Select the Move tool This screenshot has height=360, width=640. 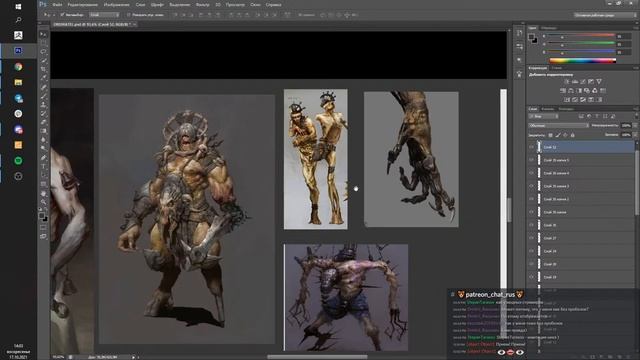point(43,34)
